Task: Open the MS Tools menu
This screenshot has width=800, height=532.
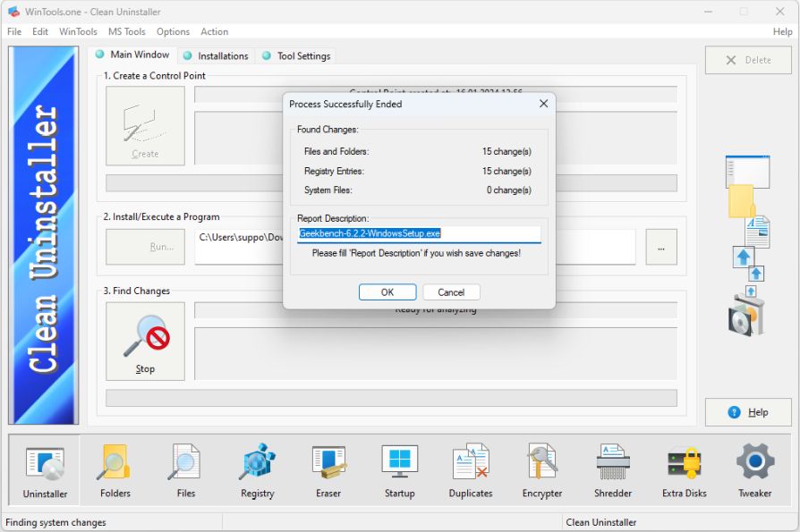Action: click(126, 31)
